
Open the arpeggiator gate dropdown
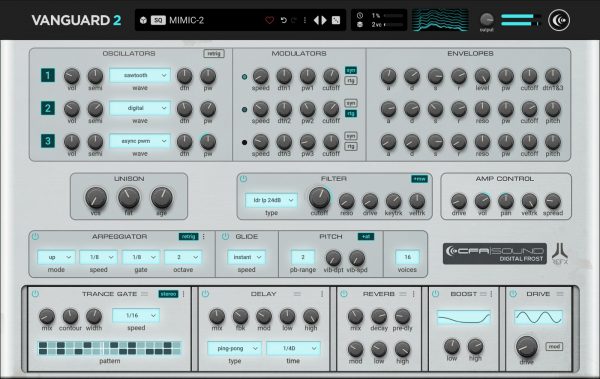pos(141,257)
